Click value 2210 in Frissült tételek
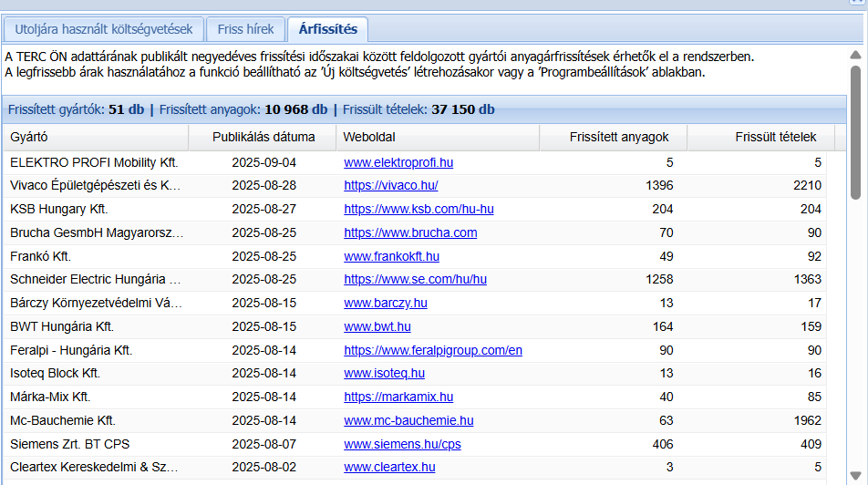 click(807, 185)
